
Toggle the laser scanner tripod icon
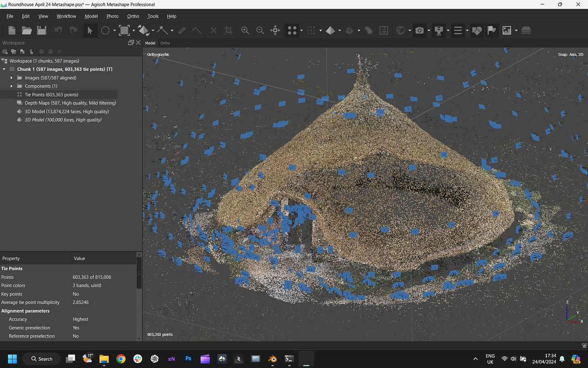coord(439,30)
